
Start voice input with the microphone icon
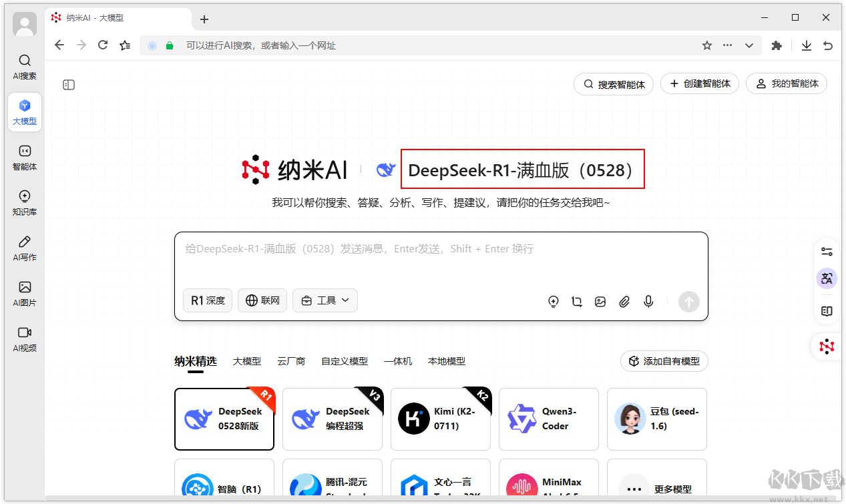click(x=648, y=302)
